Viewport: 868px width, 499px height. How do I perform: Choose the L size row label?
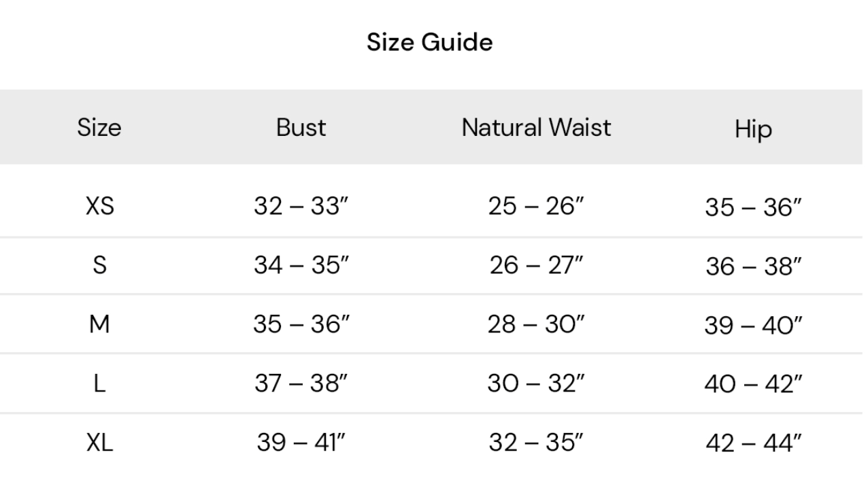point(99,384)
